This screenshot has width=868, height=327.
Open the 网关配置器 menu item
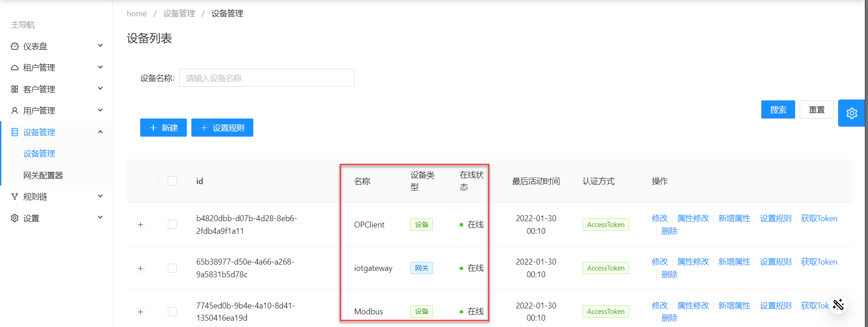43,175
